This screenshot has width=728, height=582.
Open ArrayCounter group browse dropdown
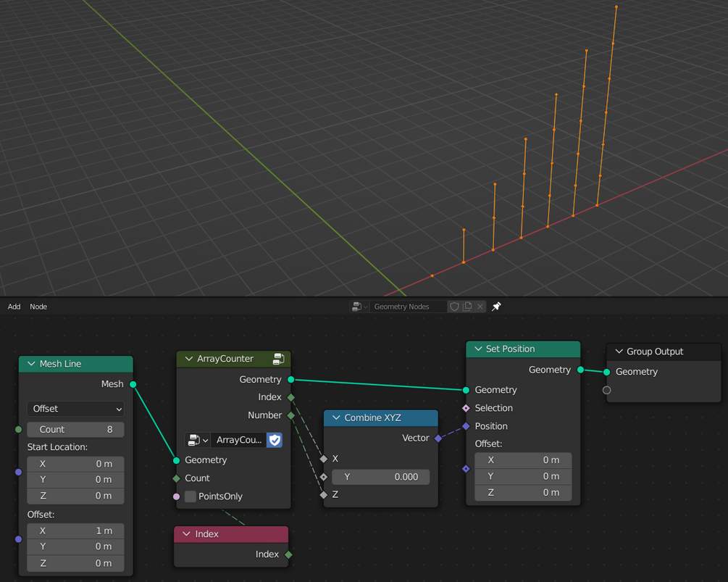pyautogui.click(x=198, y=440)
